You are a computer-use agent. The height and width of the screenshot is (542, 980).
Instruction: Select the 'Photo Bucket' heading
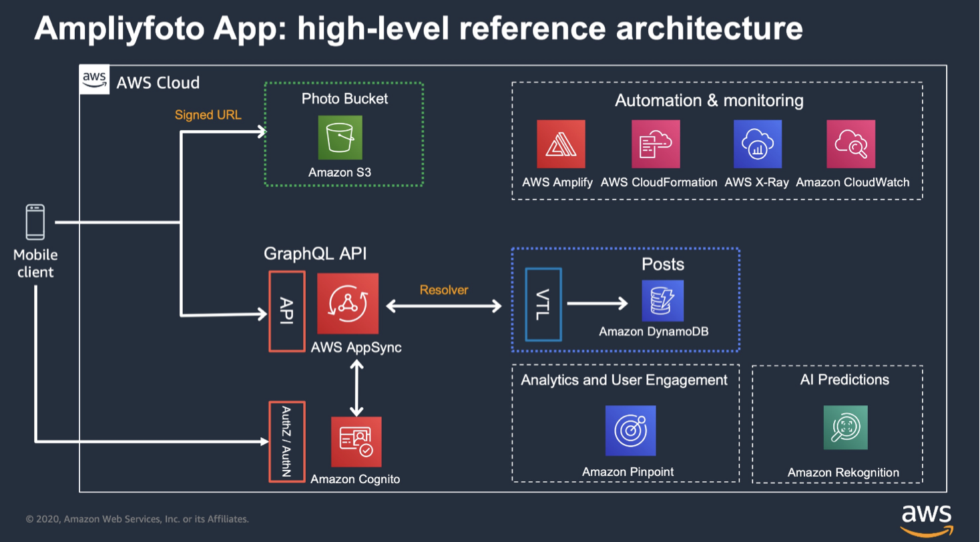click(x=345, y=99)
